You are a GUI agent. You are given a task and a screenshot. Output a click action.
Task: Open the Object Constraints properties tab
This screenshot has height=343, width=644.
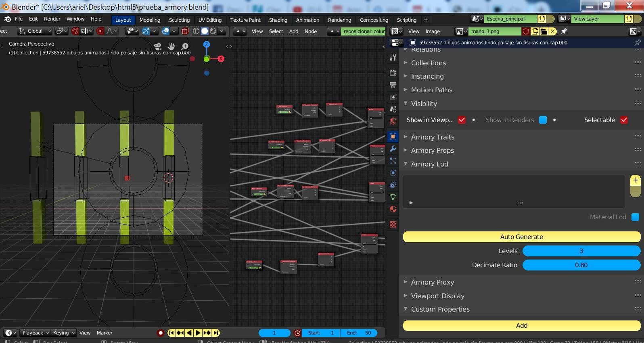pos(393,185)
